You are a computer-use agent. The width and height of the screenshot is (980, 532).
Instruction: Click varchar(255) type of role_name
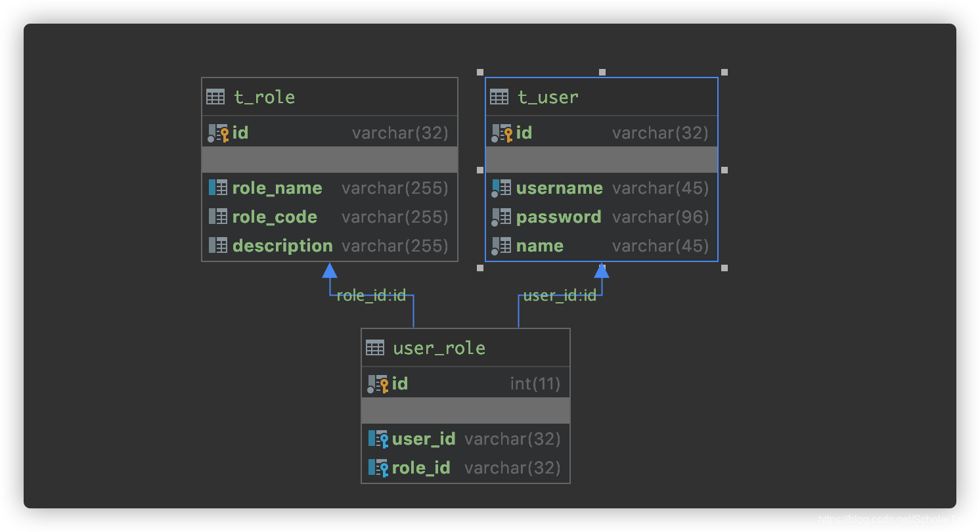[395, 188]
